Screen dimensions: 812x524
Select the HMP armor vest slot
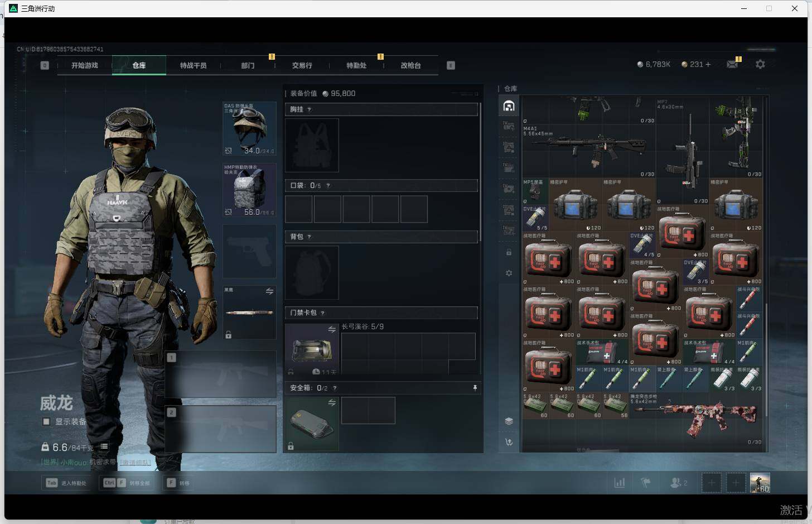(249, 190)
